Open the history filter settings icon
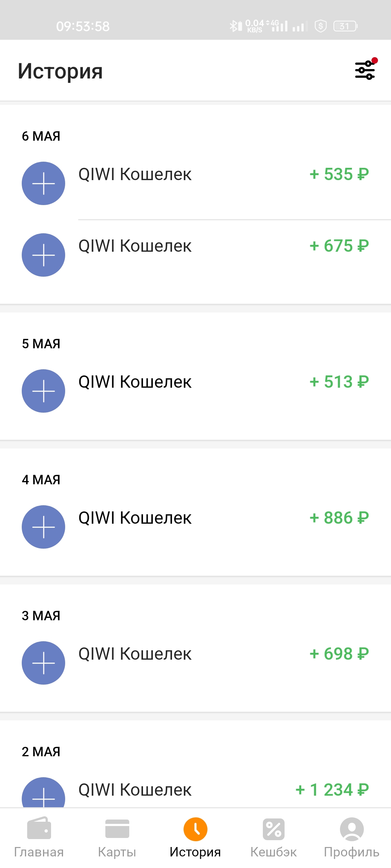Image resolution: width=391 pixels, height=868 pixels. click(x=365, y=70)
